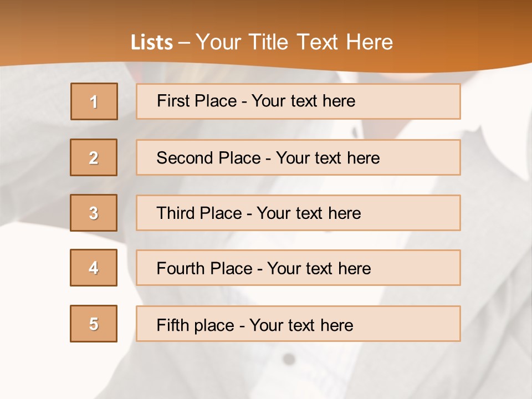Select the number 2 box
The image size is (532, 399).
94,157
